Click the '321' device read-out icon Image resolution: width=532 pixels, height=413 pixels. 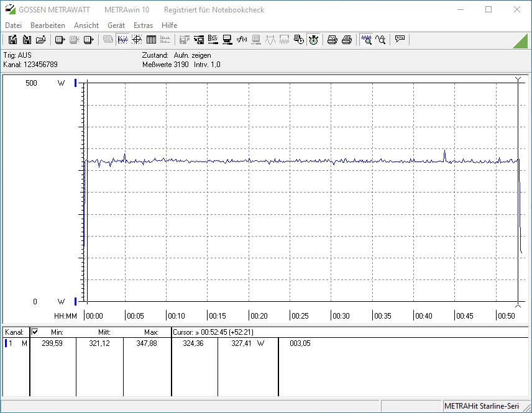pos(60,40)
